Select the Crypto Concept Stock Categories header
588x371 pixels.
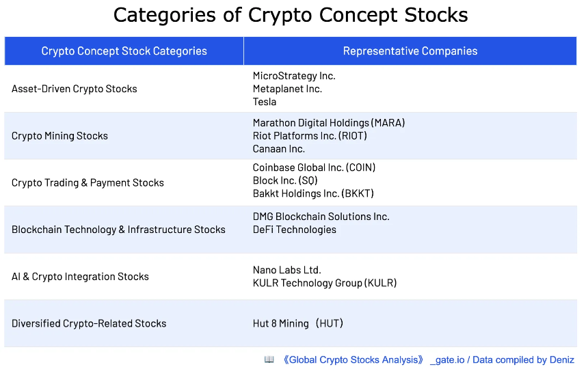[124, 51]
